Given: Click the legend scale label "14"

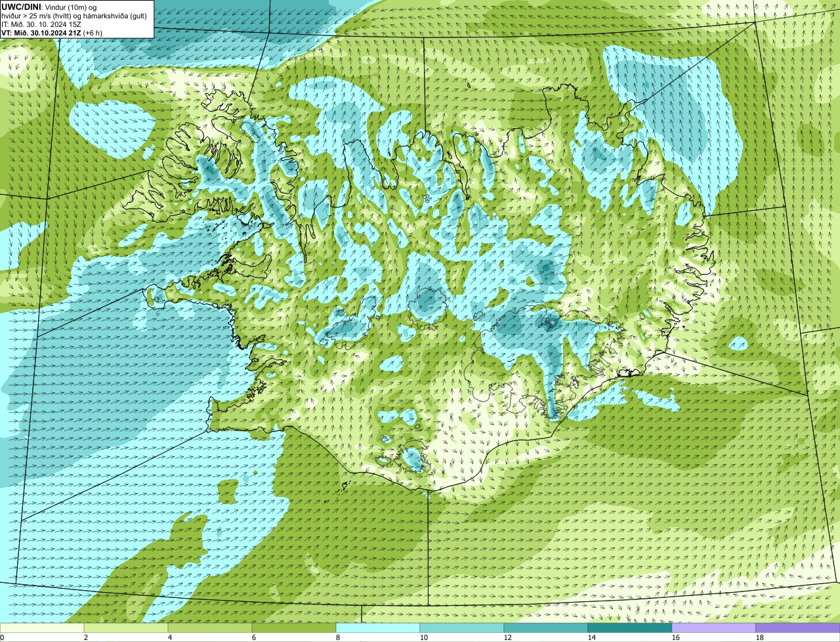Looking at the screenshot, I should tap(592, 637).
